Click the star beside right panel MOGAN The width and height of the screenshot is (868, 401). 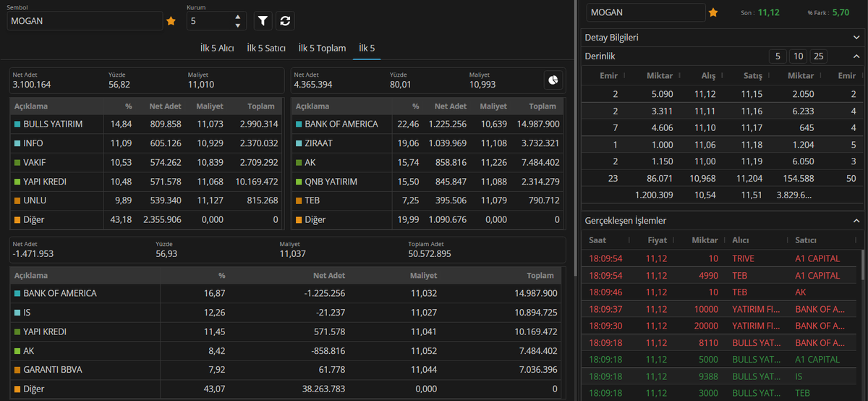pyautogui.click(x=713, y=12)
